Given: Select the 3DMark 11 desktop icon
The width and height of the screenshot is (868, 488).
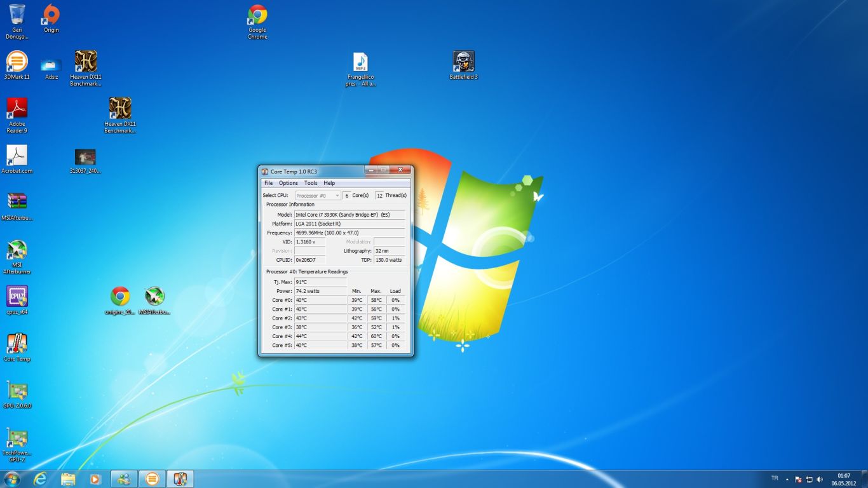Looking at the screenshot, I should (17, 62).
